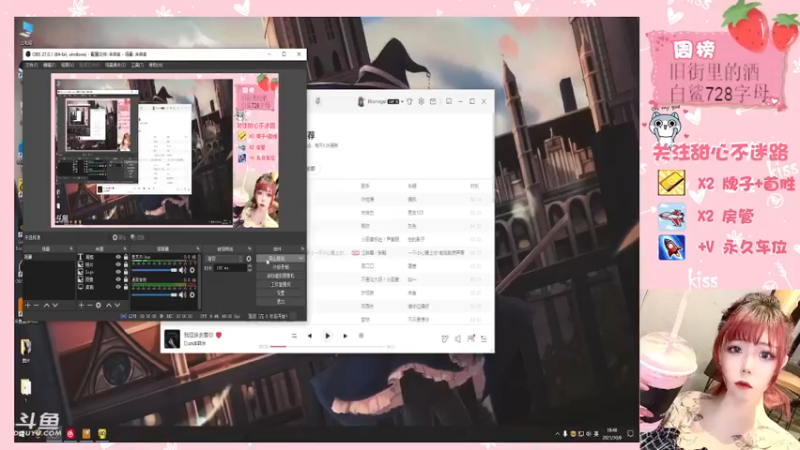The image size is (800, 450).
Task: Move source down in sources list
Action: (x=117, y=305)
